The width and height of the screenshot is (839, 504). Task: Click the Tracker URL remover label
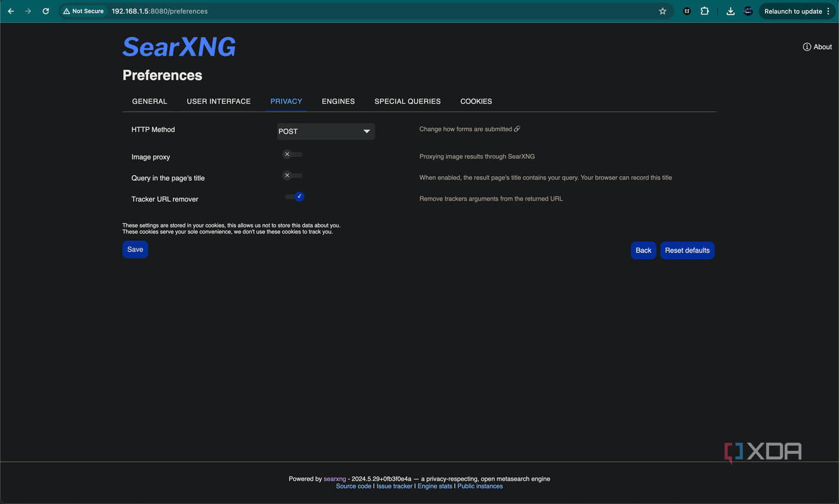click(165, 199)
